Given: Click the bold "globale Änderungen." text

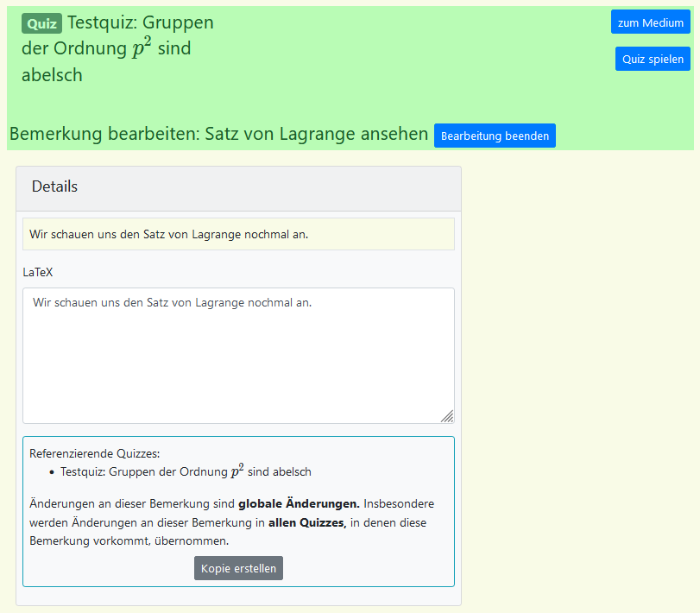Looking at the screenshot, I should pyautogui.click(x=299, y=503).
